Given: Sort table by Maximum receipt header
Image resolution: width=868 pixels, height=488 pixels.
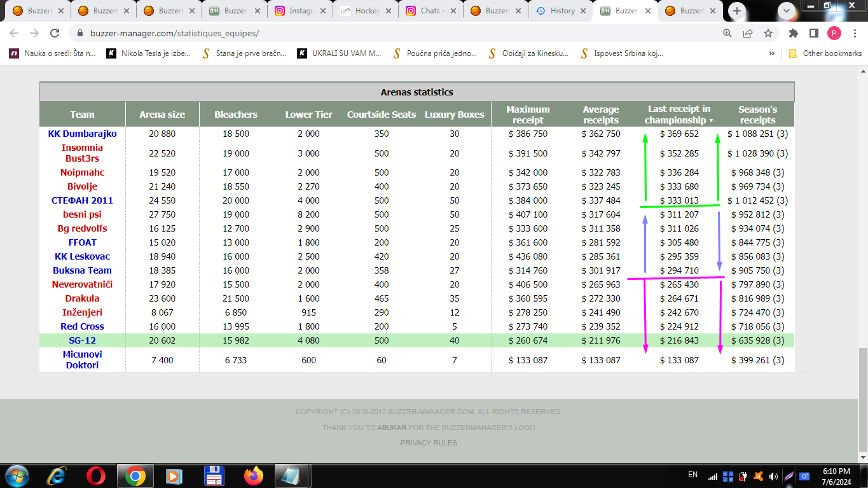Looking at the screenshot, I should [528, 115].
